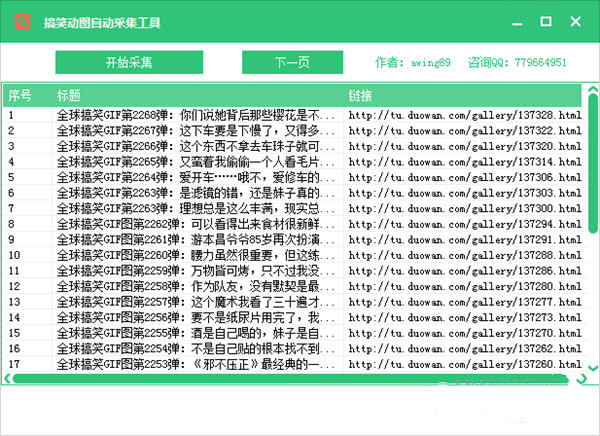Click the link ending in 137314.html

tap(465, 162)
